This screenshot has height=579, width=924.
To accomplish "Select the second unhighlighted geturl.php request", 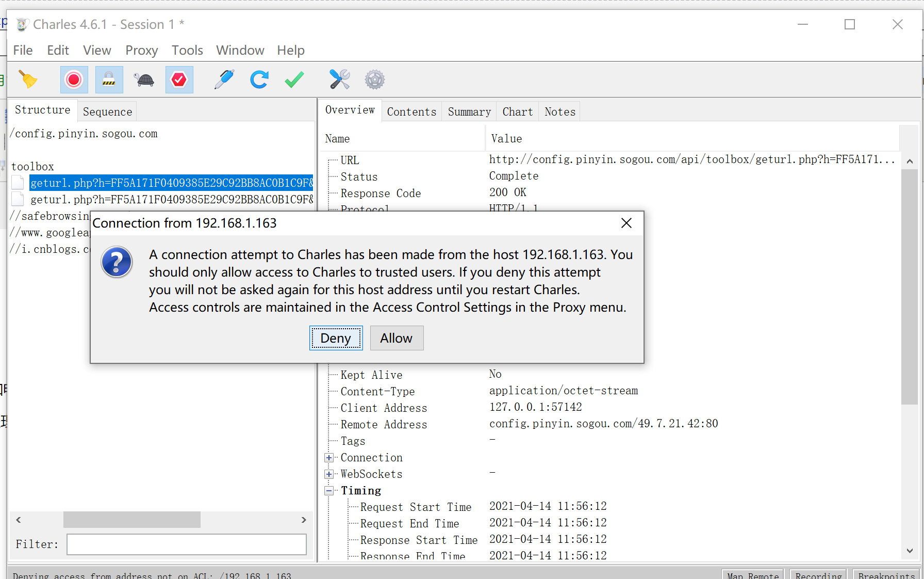I will click(x=171, y=200).
